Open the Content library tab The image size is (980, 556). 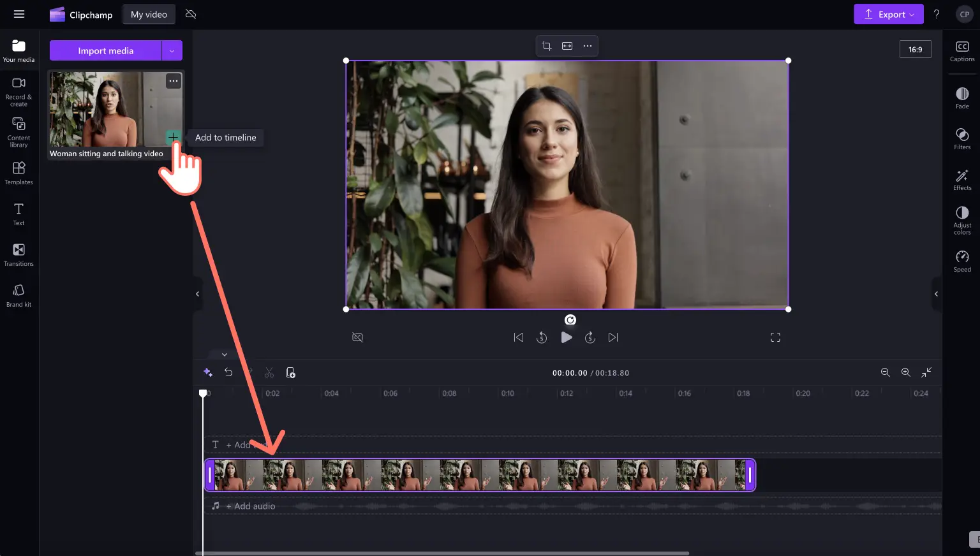pyautogui.click(x=19, y=132)
